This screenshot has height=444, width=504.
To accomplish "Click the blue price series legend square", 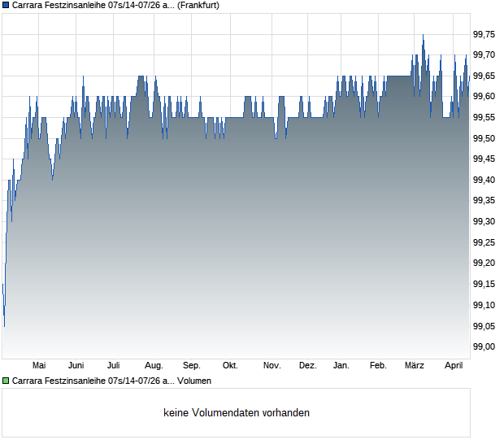I will point(6,5).
